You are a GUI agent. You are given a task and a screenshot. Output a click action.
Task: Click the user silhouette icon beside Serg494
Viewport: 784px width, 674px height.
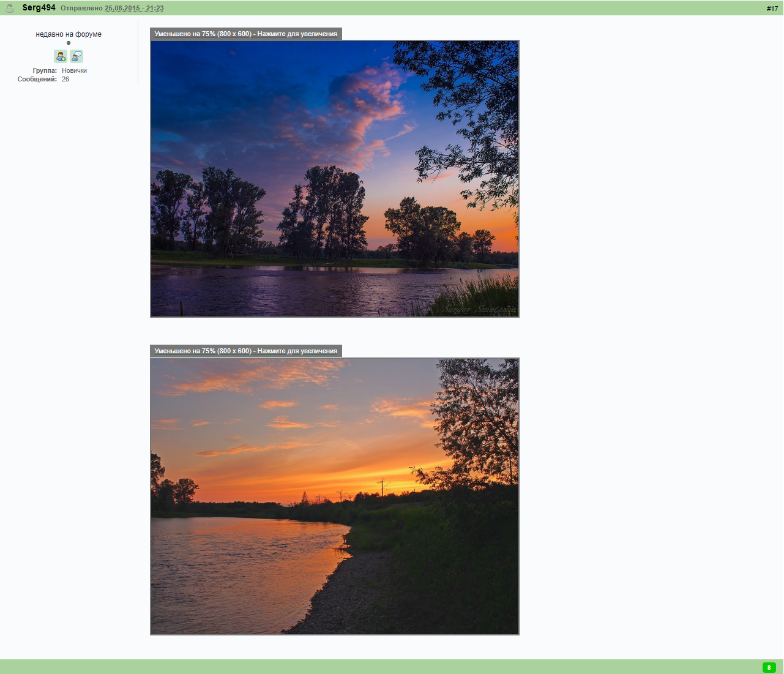[10, 9]
